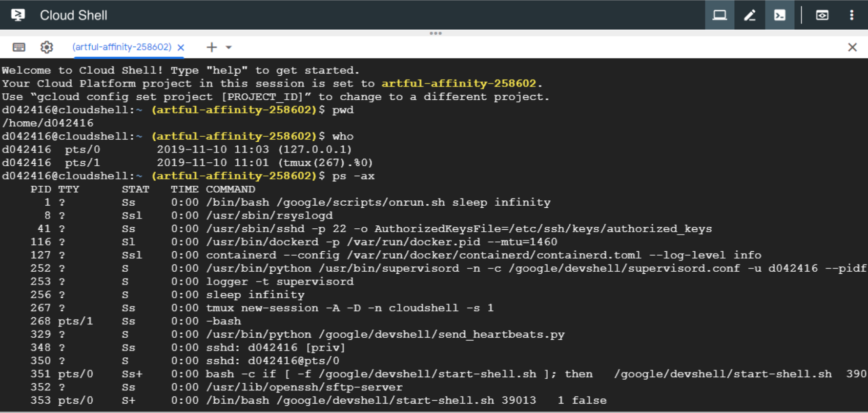Click the keyboard icon to send key combination
Screen dimensions: 868x413
coord(19,47)
